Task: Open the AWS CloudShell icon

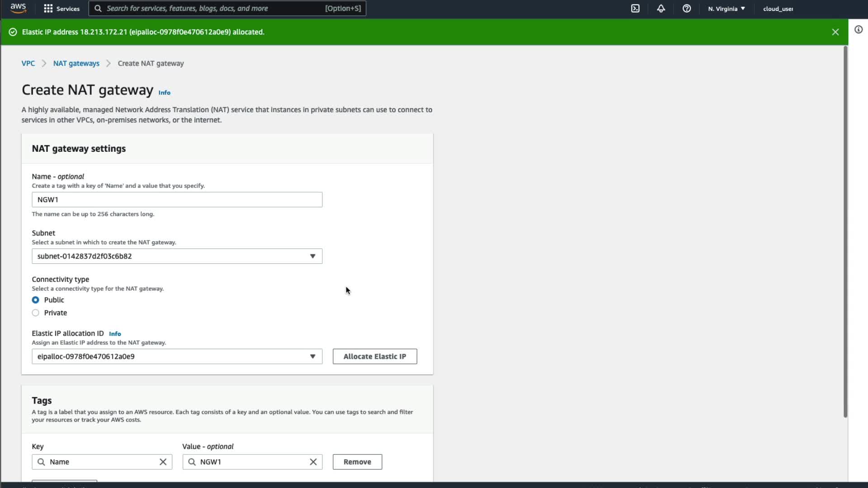Action: (x=635, y=9)
